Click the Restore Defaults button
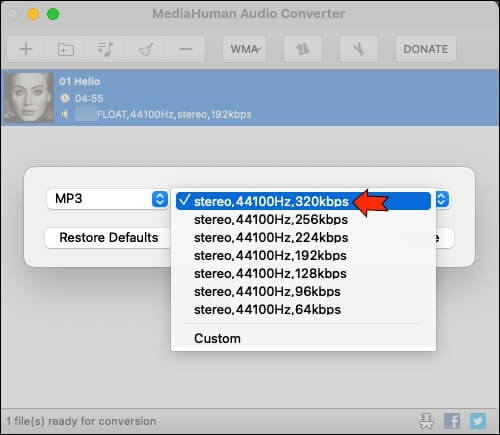 point(109,238)
